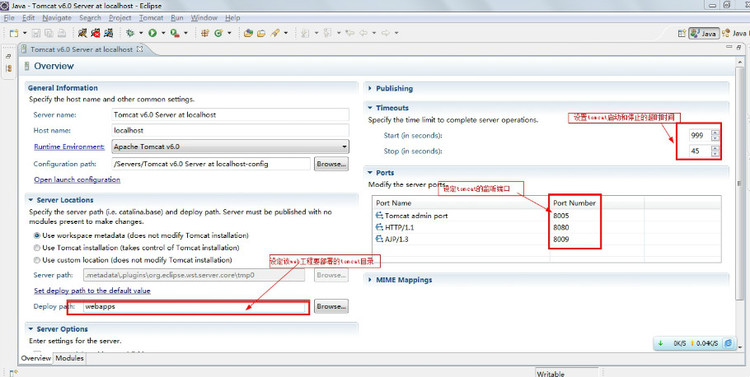Open the Runtime Environment combo box
Image resolution: width=750 pixels, height=377 pixels.
tap(230, 146)
